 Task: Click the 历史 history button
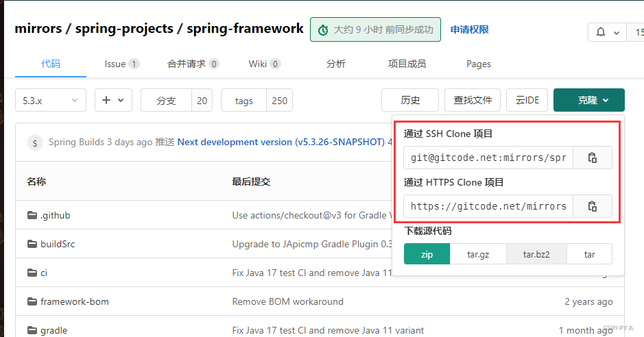pyautogui.click(x=410, y=100)
